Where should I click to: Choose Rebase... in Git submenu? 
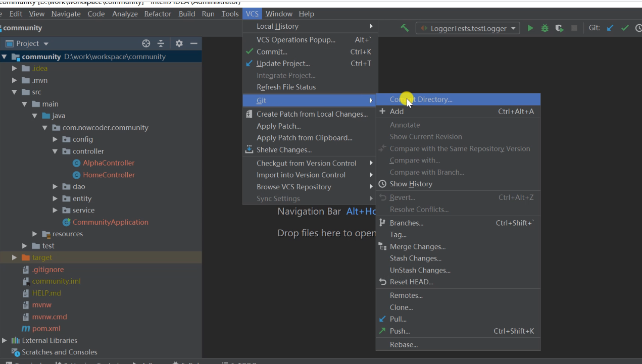458,344
